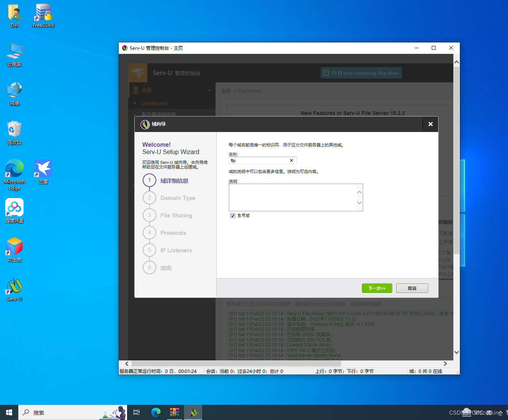The width and height of the screenshot is (508, 420).
Task: Open the 花生壳 desktop shortcut
Action: [x=14, y=250]
